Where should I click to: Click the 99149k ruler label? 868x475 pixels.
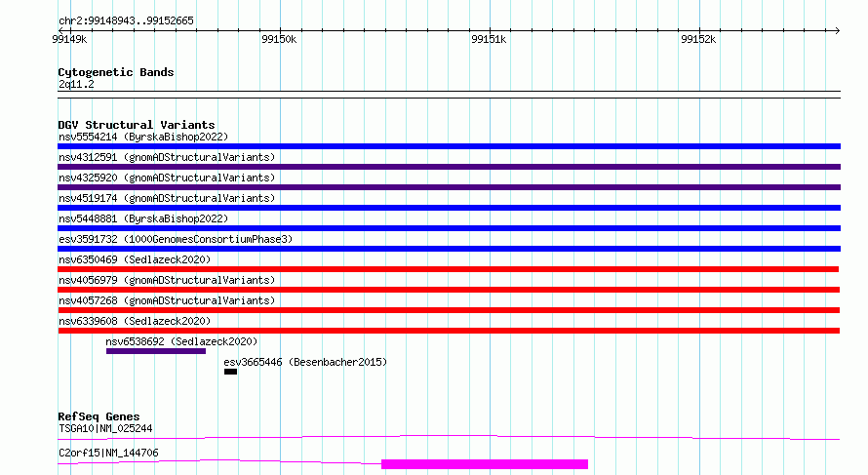69,39
